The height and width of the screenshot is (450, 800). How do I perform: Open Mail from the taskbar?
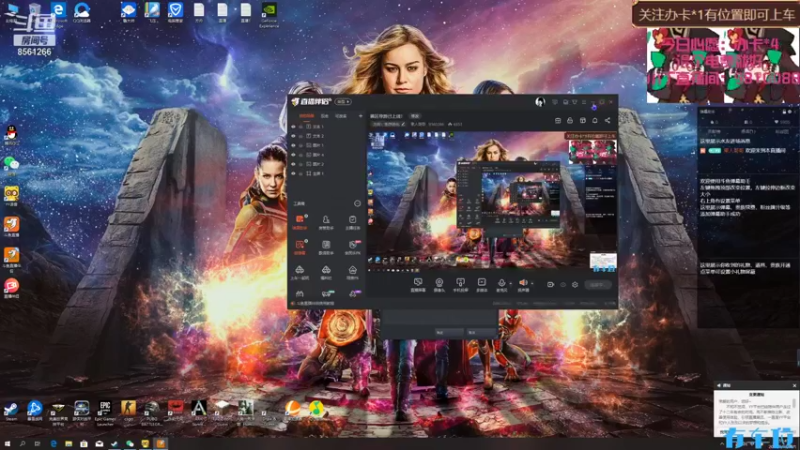pos(99,444)
